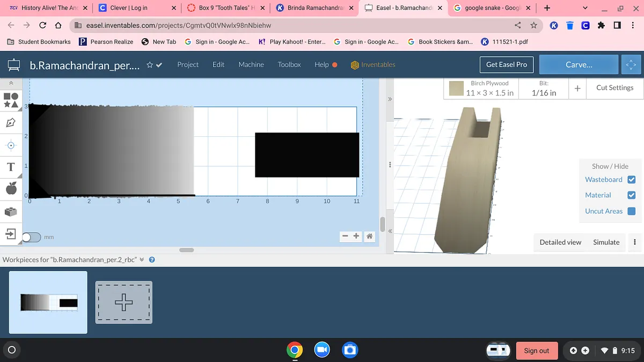Open the Icons library apple icon
Image resolution: width=644 pixels, height=362 pixels.
pyautogui.click(x=10, y=188)
